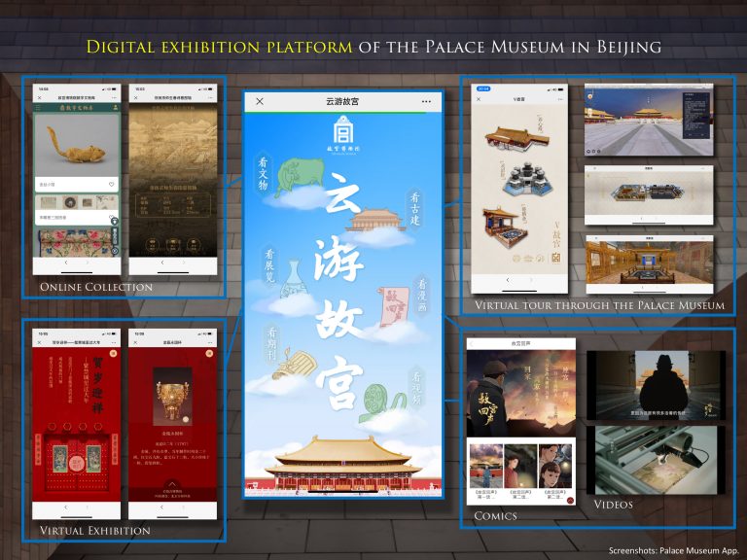747x560 pixels.
Task: Tap the middle circular button under the landscape painting
Action: [x=173, y=245]
